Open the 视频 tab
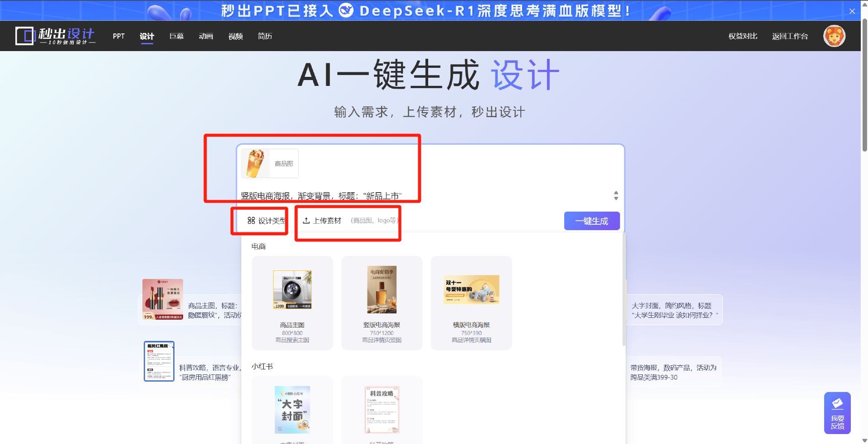Image resolution: width=868 pixels, height=444 pixels. [x=236, y=36]
